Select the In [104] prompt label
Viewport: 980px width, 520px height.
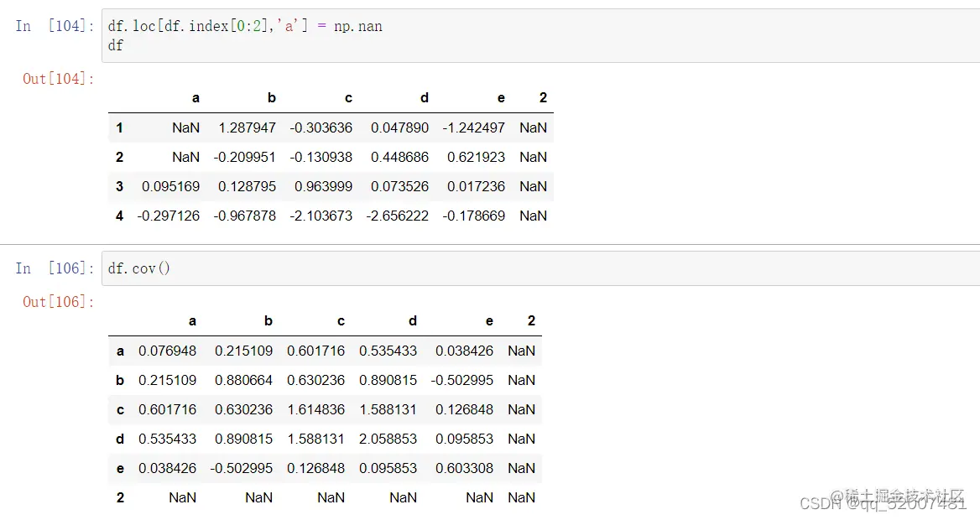(x=55, y=26)
